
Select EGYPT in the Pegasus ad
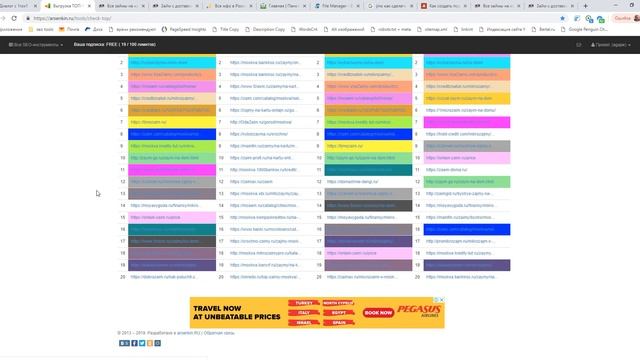click(338, 313)
